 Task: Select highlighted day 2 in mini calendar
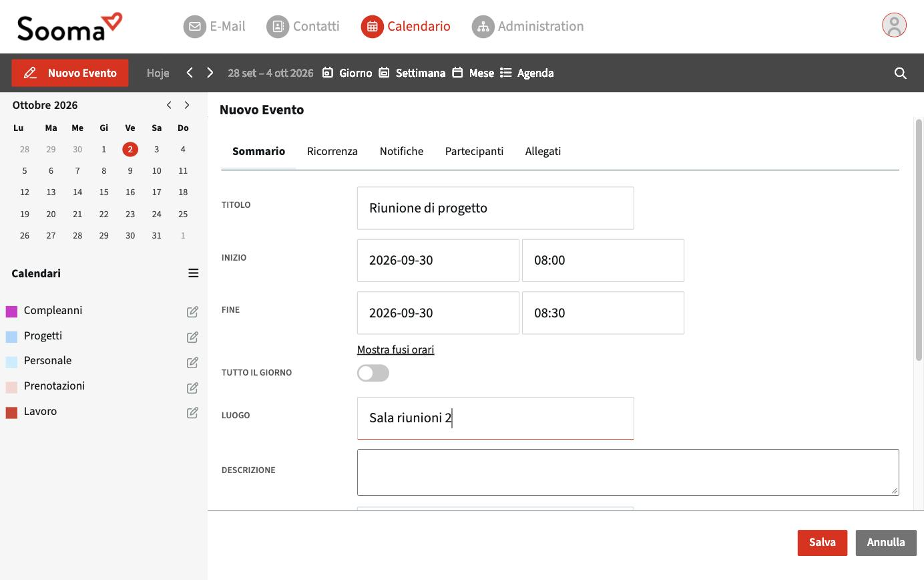pos(130,150)
